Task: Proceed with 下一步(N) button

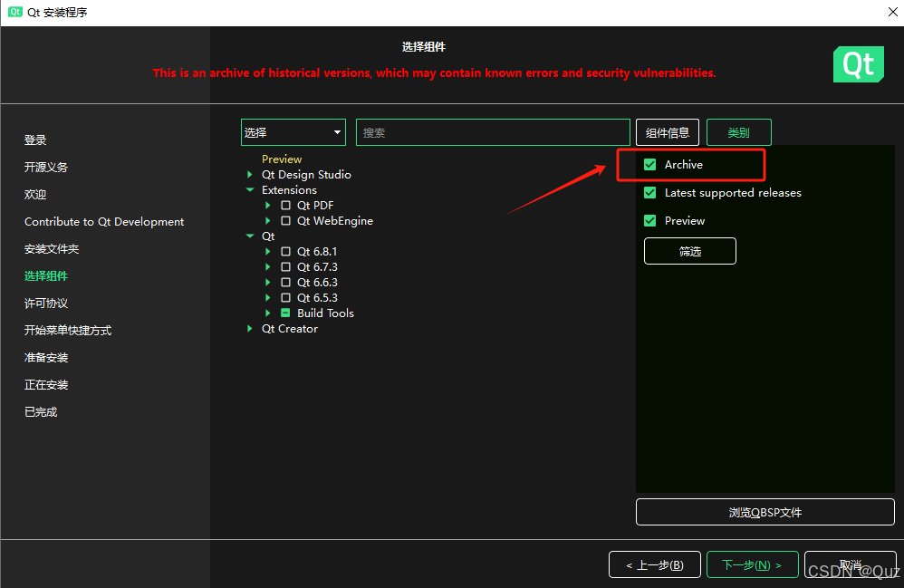Action: (x=753, y=565)
